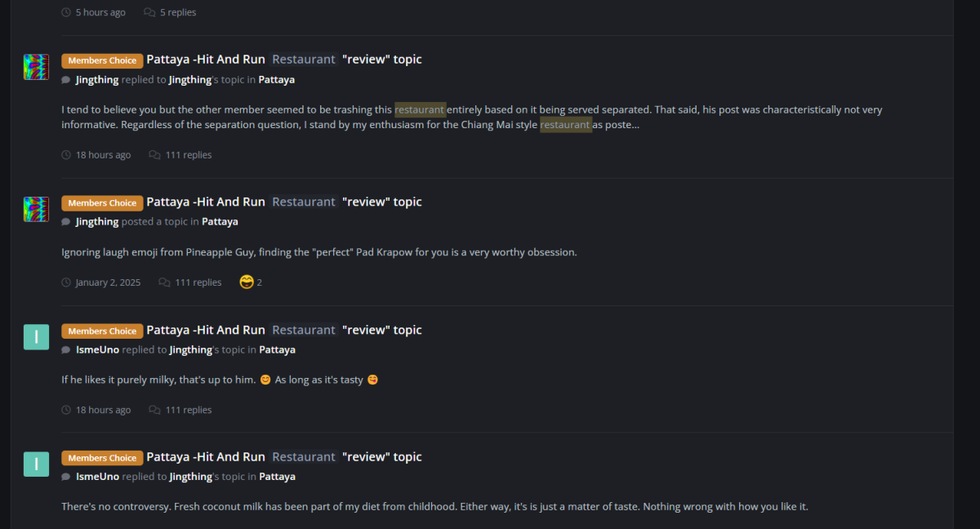980x529 pixels.
Task: Click the comment bubble icon before first Jingthing
Action: point(66,80)
